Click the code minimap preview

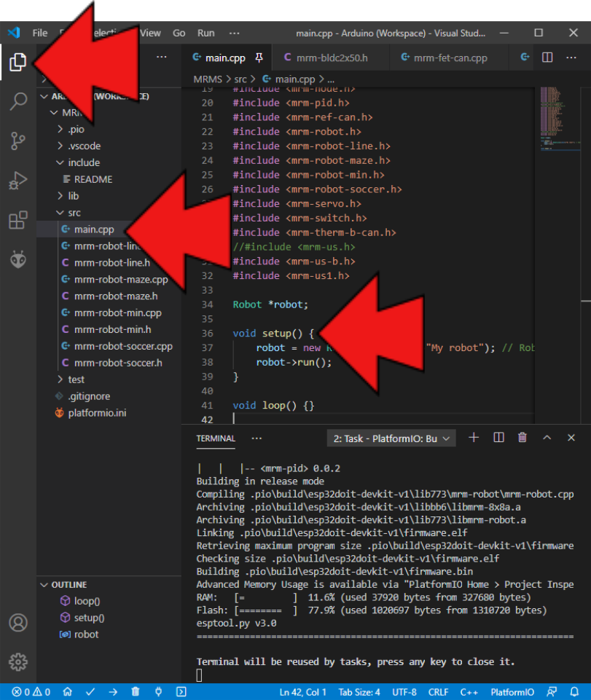point(558,117)
